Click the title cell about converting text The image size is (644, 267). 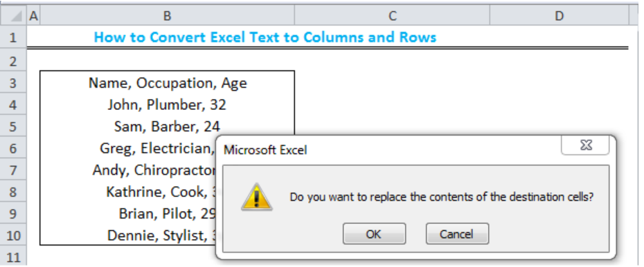(x=265, y=37)
